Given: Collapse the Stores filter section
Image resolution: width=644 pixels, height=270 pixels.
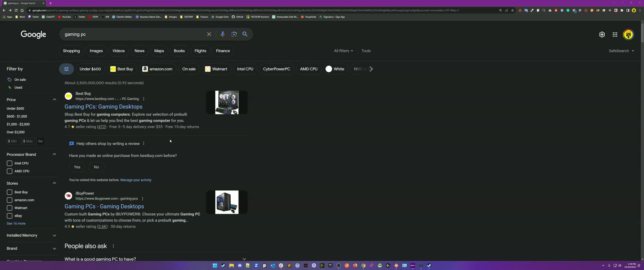Looking at the screenshot, I should point(54,183).
